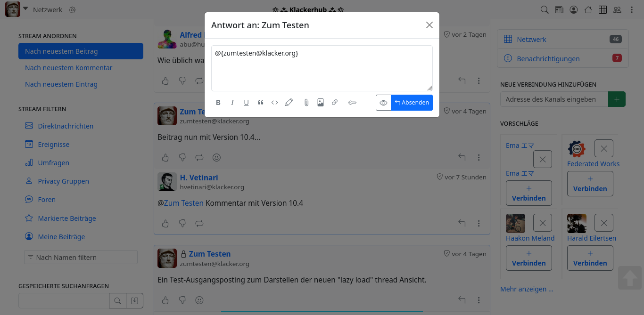The width and height of the screenshot is (644, 315).
Task: Insert quote using quotation icon
Action: coord(261,103)
